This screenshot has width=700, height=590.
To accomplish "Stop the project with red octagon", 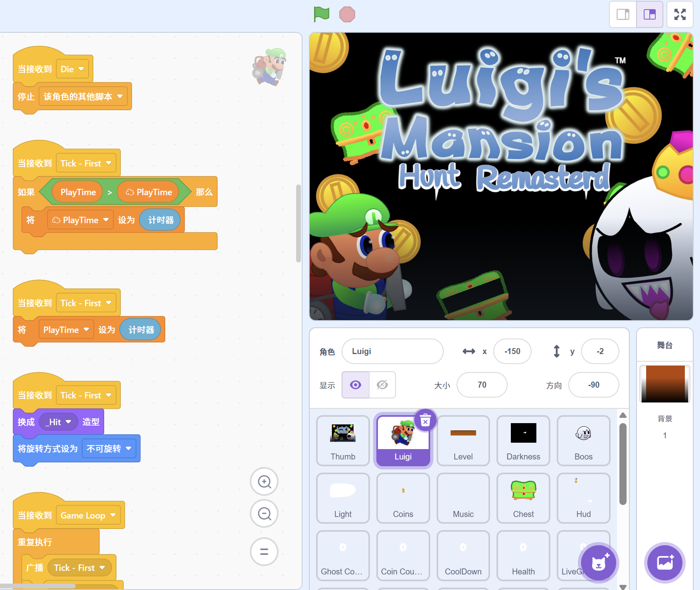I will (x=347, y=14).
